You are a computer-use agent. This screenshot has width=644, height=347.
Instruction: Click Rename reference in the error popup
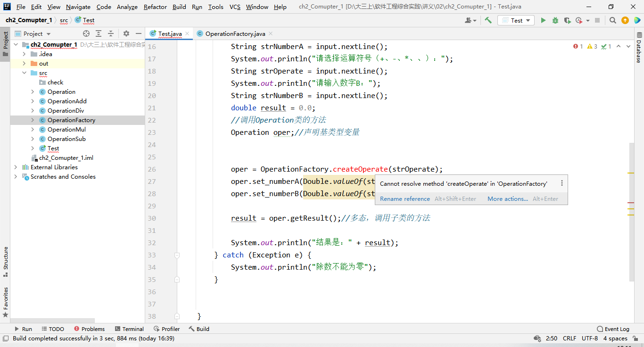pyautogui.click(x=405, y=198)
